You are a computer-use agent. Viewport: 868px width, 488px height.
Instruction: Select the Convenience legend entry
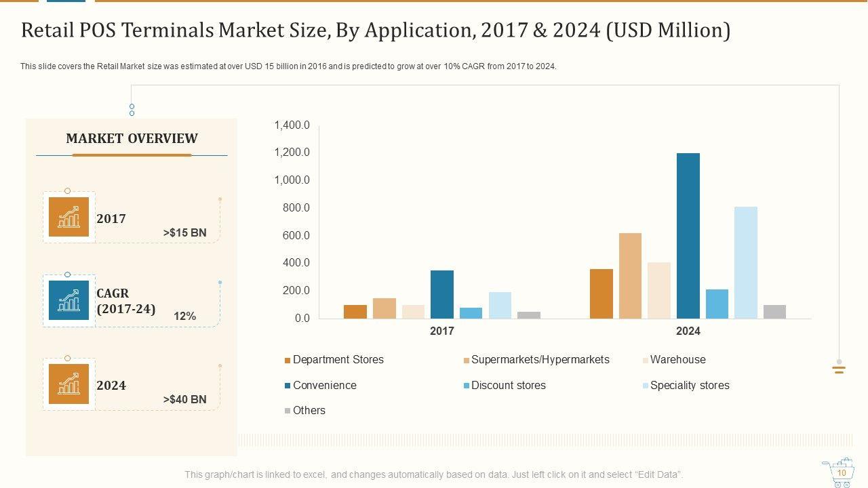[324, 385]
